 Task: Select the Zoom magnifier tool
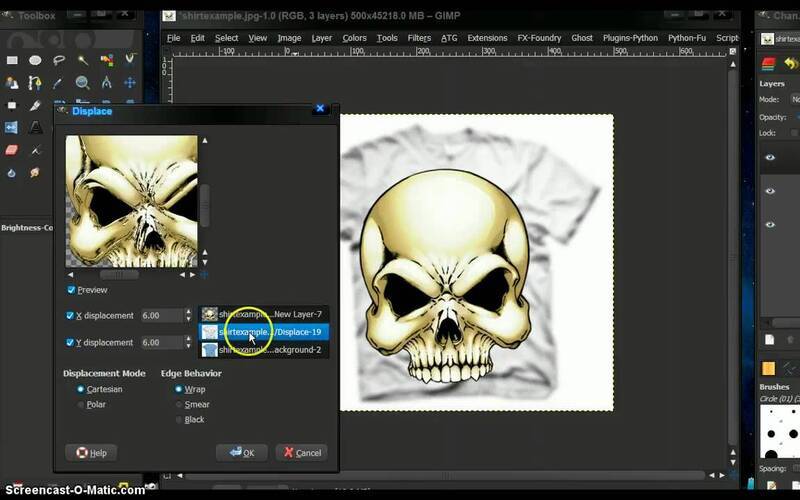click(x=82, y=83)
